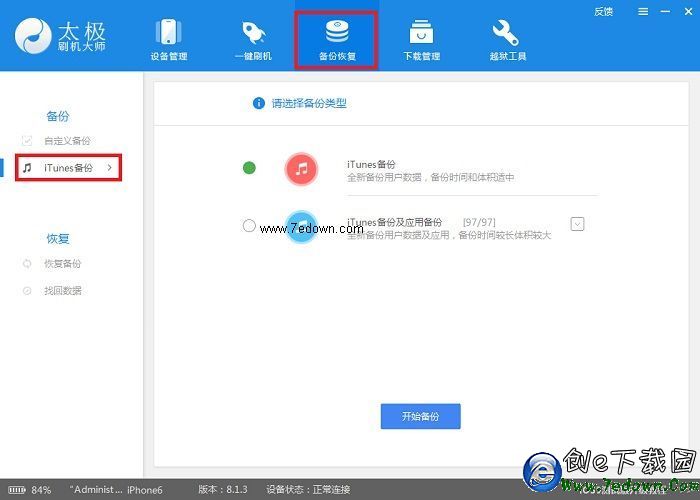Select the green iTunes备份 radio button

249,168
